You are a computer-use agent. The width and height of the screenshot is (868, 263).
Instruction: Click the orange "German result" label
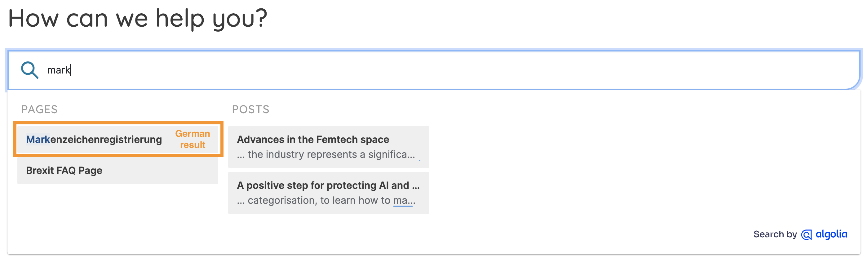click(x=193, y=139)
